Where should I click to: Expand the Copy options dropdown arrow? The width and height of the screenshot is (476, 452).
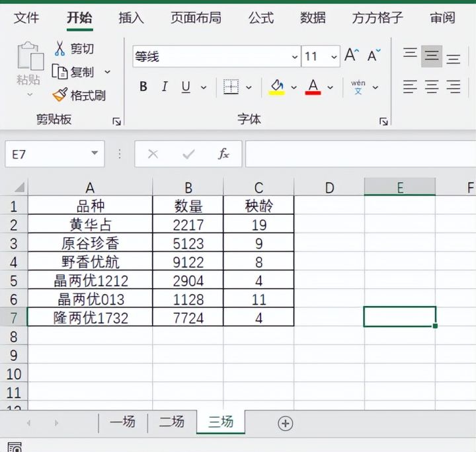click(108, 72)
